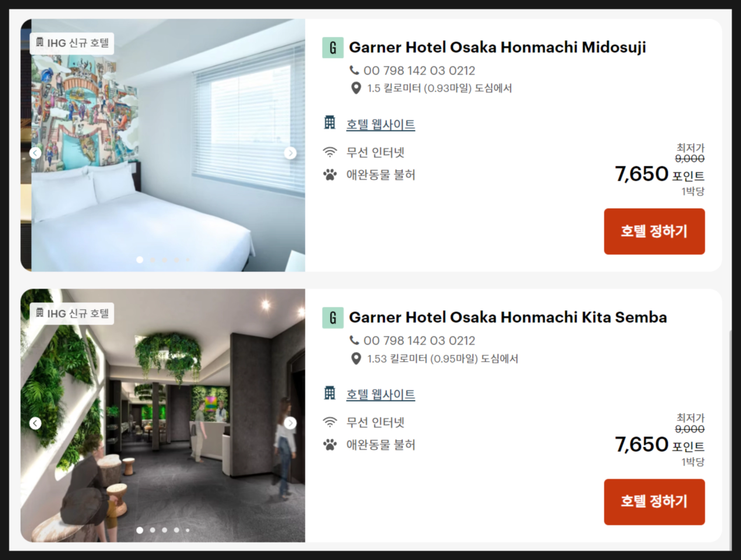This screenshot has height=560, width=741.
Task: Select third carousel dot on Kita Semba photo
Action: click(x=164, y=530)
